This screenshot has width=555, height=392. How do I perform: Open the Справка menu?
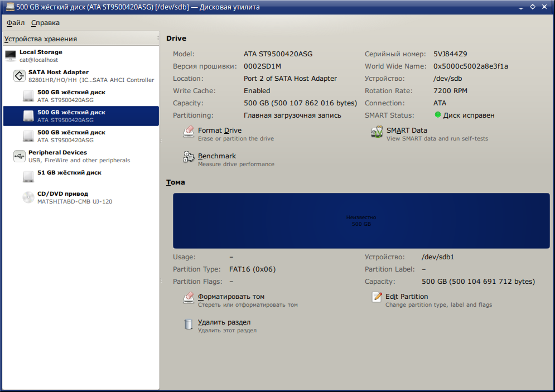click(45, 23)
